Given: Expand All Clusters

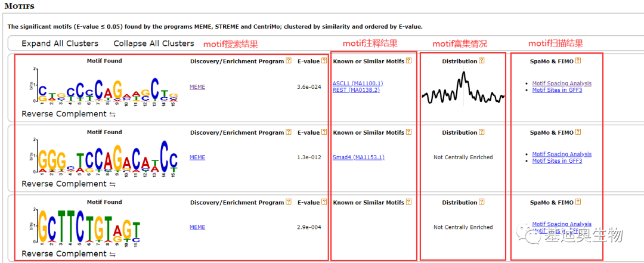Looking at the screenshot, I should 60,44.
